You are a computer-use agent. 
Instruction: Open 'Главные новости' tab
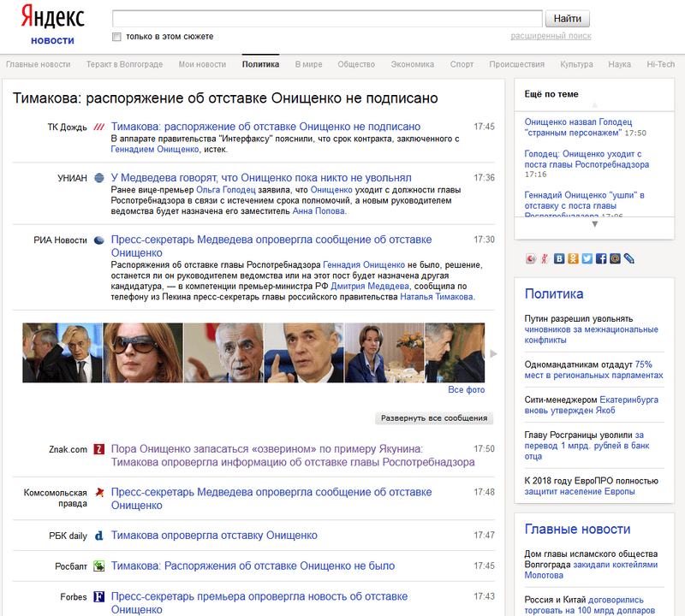click(38, 64)
